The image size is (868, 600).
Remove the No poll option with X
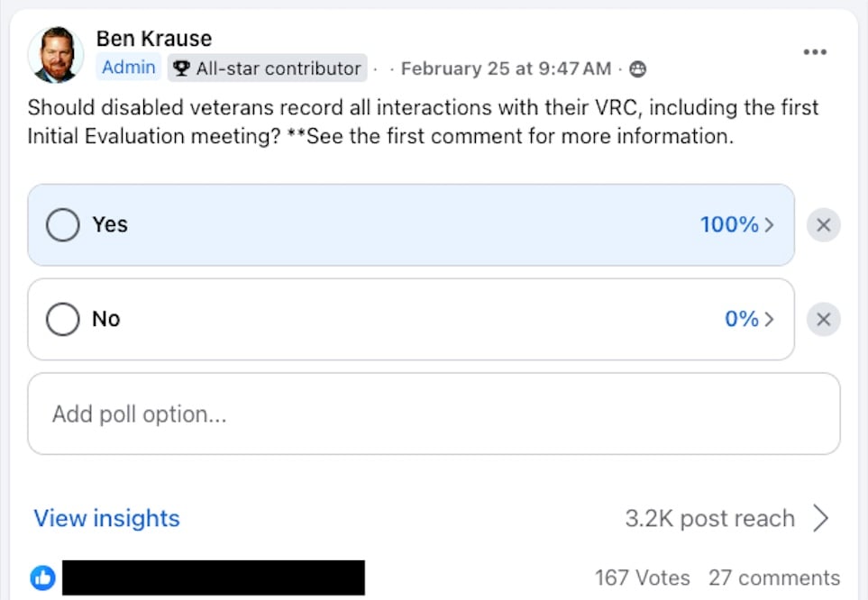click(823, 319)
